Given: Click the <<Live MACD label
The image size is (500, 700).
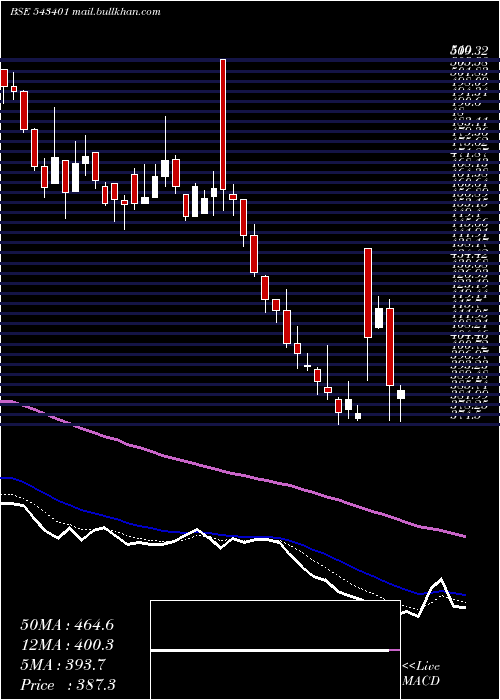Looking at the screenshot, I should click(x=421, y=673).
